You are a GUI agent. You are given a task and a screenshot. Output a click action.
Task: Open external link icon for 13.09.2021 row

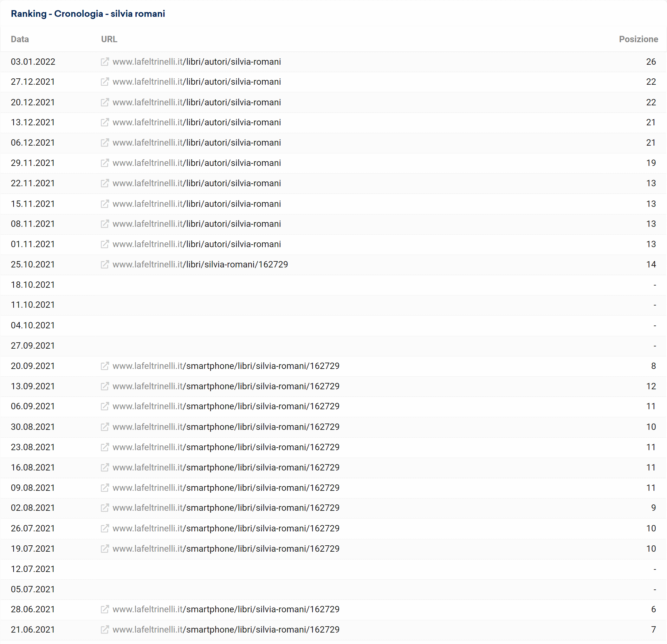(105, 386)
